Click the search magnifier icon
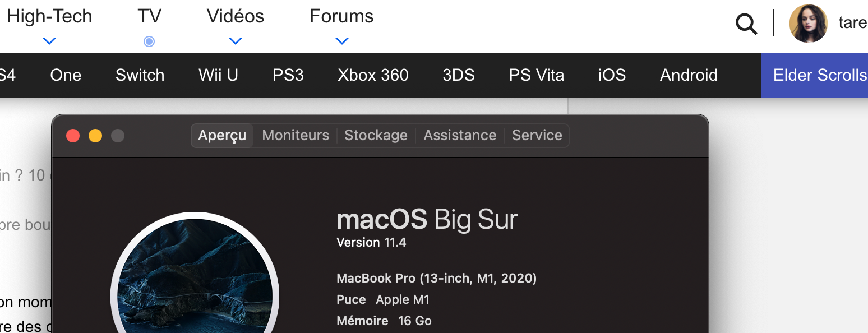 pyautogui.click(x=746, y=24)
